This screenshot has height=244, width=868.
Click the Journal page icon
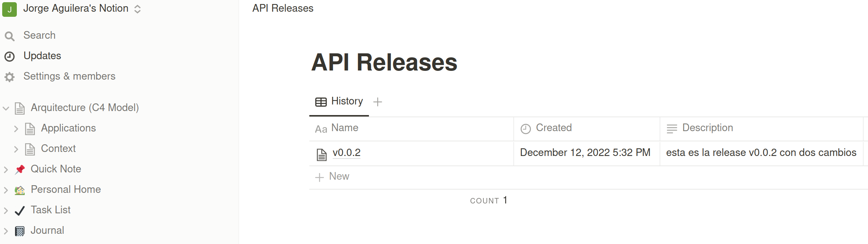pos(20,231)
